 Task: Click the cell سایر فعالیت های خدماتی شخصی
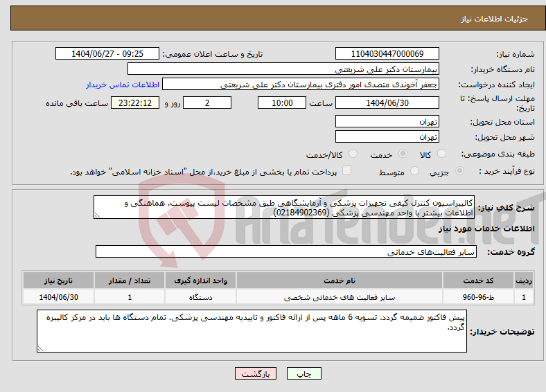coord(340,297)
